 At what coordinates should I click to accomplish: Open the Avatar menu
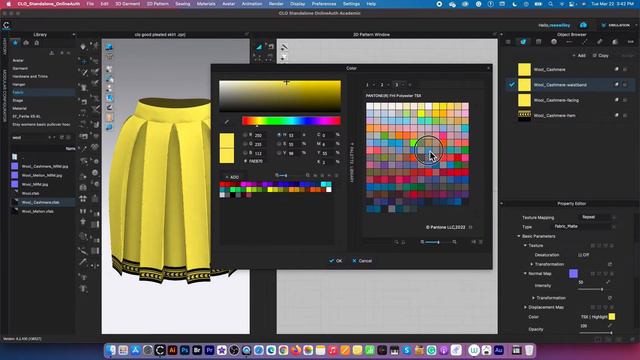(228, 4)
